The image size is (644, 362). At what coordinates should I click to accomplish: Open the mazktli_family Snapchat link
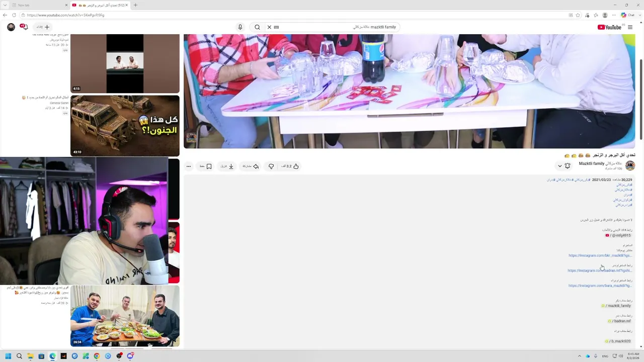pyautogui.click(x=616, y=306)
